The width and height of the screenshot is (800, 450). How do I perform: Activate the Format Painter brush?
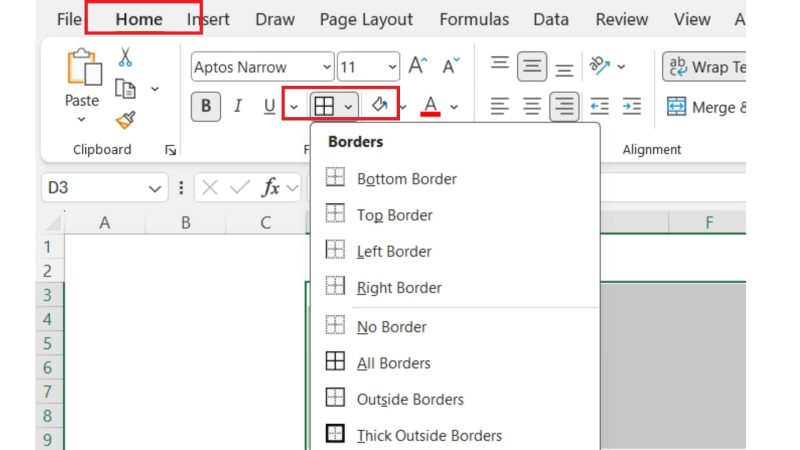[x=125, y=120]
